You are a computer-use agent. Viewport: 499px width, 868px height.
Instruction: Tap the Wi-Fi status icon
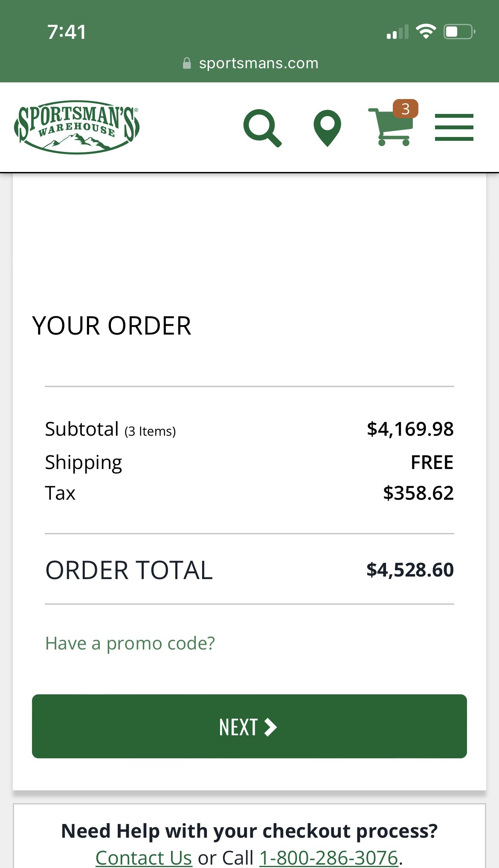tap(426, 32)
